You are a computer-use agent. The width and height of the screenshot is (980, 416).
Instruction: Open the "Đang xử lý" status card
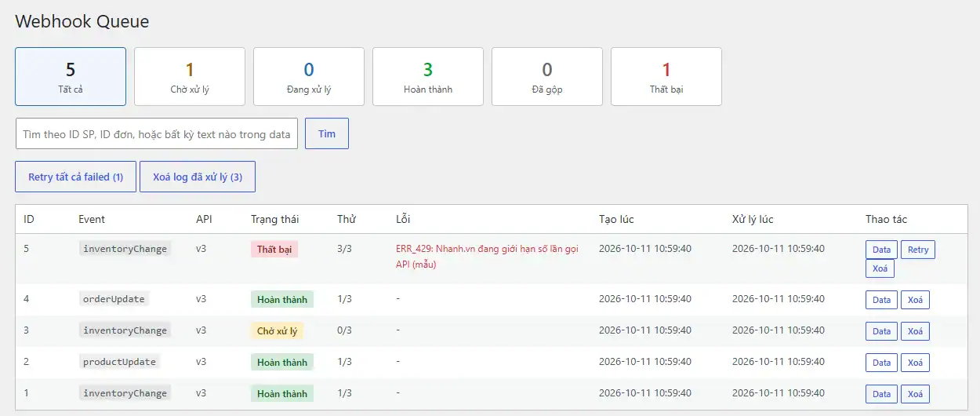(309, 77)
